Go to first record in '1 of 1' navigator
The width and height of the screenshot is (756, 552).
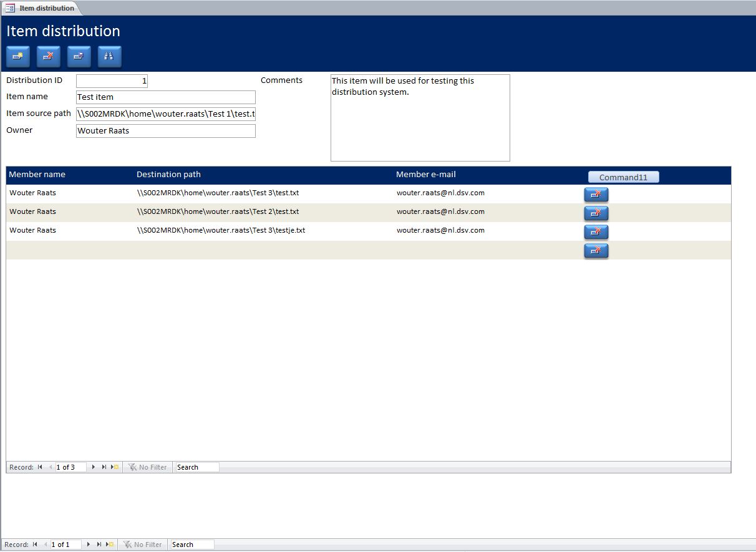35,545
